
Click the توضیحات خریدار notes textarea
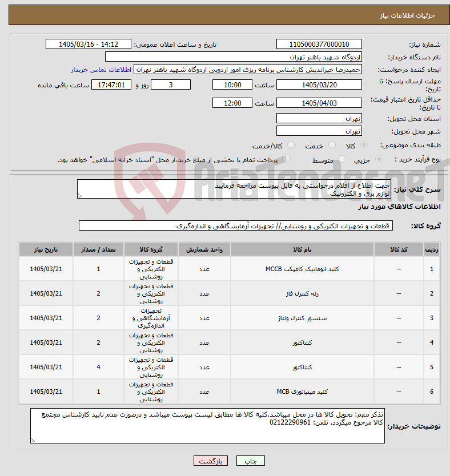coord(207,426)
